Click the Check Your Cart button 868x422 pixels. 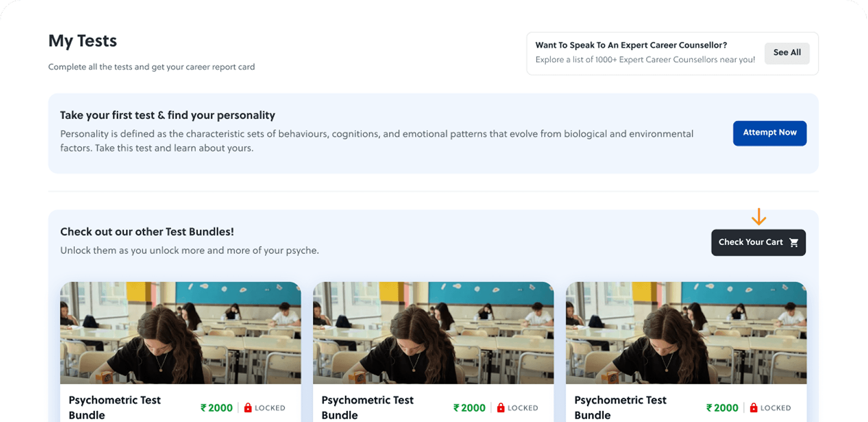coord(751,243)
